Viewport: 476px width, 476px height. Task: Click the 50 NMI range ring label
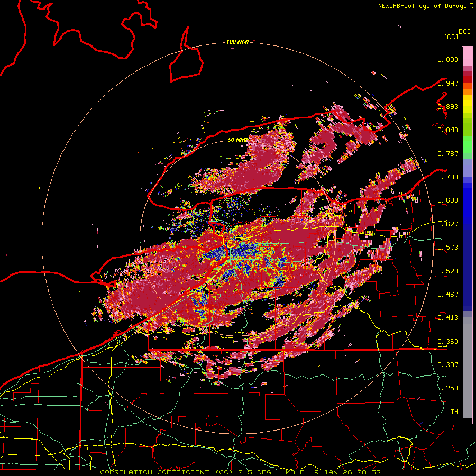[x=237, y=140]
